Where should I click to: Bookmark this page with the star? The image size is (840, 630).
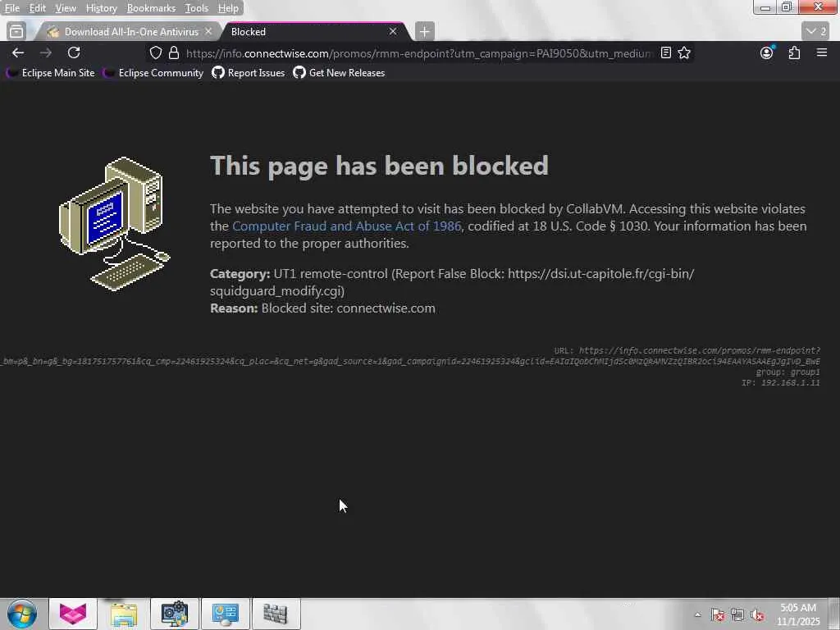point(684,52)
